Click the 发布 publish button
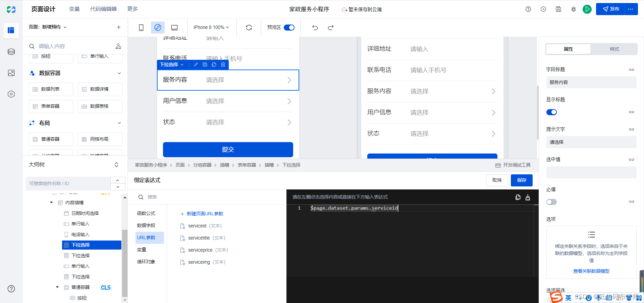The height and width of the screenshot is (303, 644). (610, 9)
